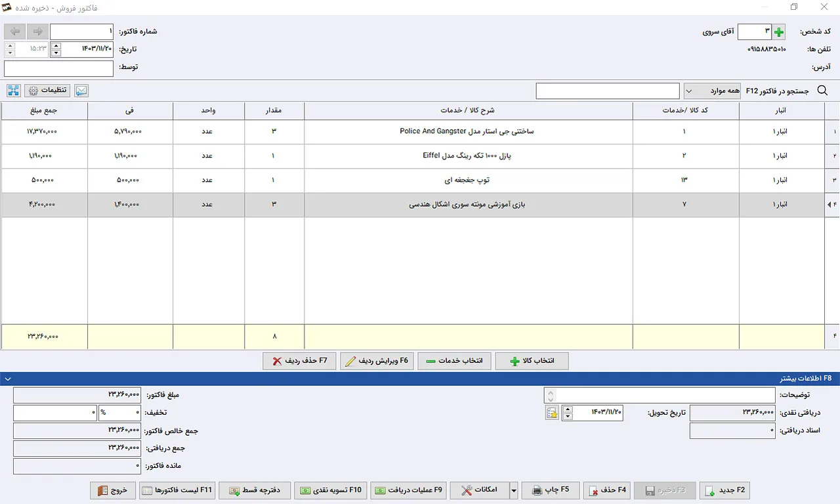Click انتخاب کالا add product button
Screen dimensions: 840x504
(532, 361)
